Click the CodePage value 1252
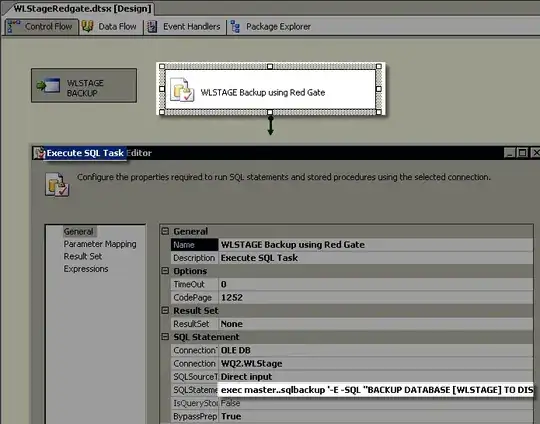The height and width of the screenshot is (424, 540). (x=376, y=297)
